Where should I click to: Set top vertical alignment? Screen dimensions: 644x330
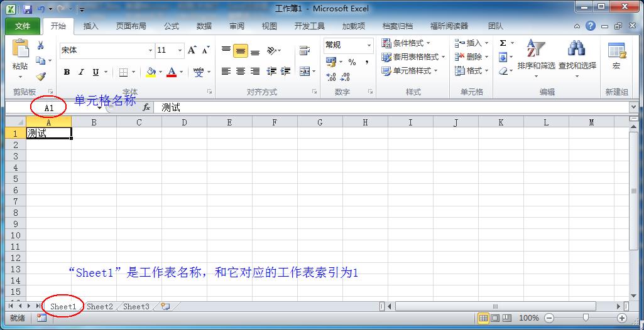click(x=226, y=51)
